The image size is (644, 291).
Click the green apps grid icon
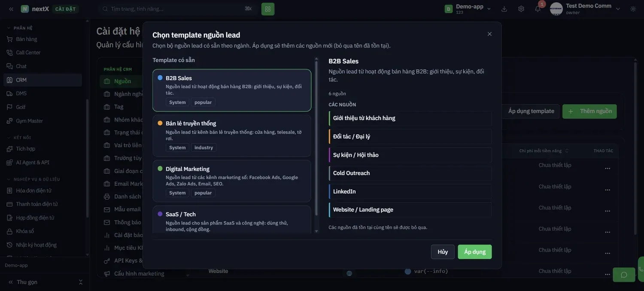click(268, 9)
